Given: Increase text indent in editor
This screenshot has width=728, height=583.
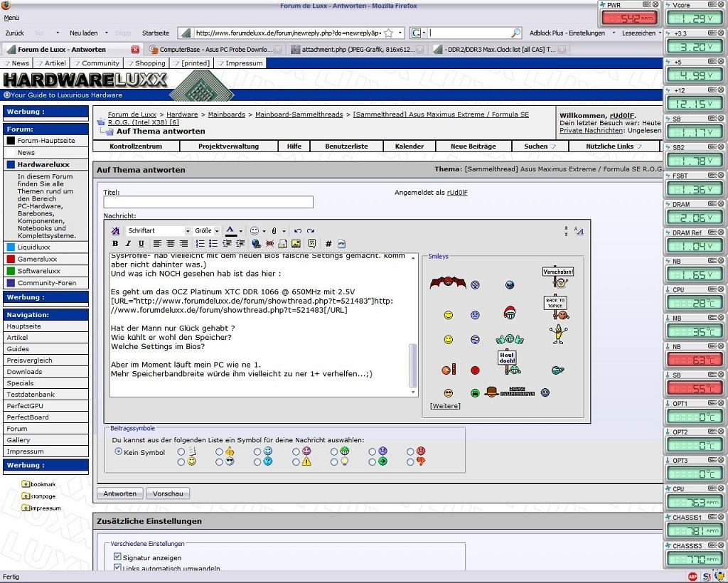Looking at the screenshot, I should (240, 244).
